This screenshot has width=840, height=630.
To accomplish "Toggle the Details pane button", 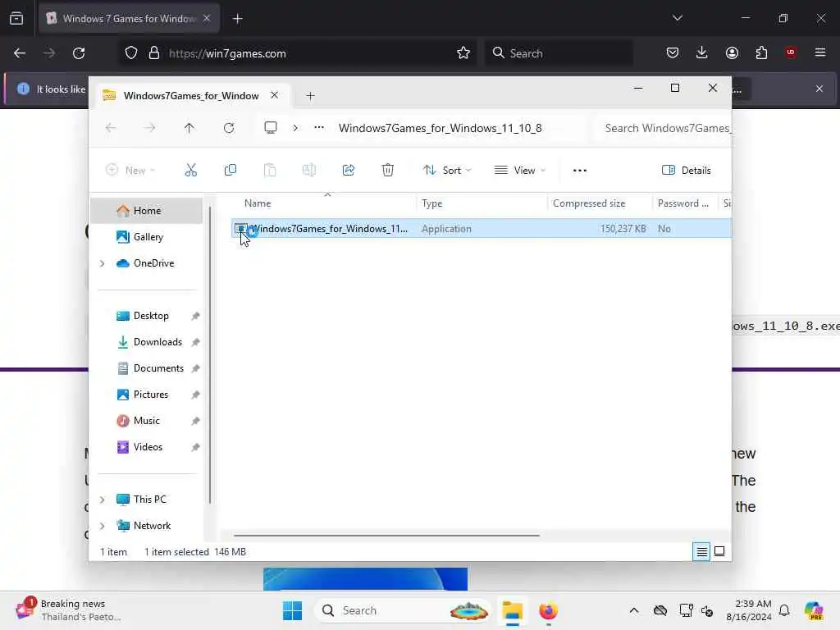I will (687, 171).
